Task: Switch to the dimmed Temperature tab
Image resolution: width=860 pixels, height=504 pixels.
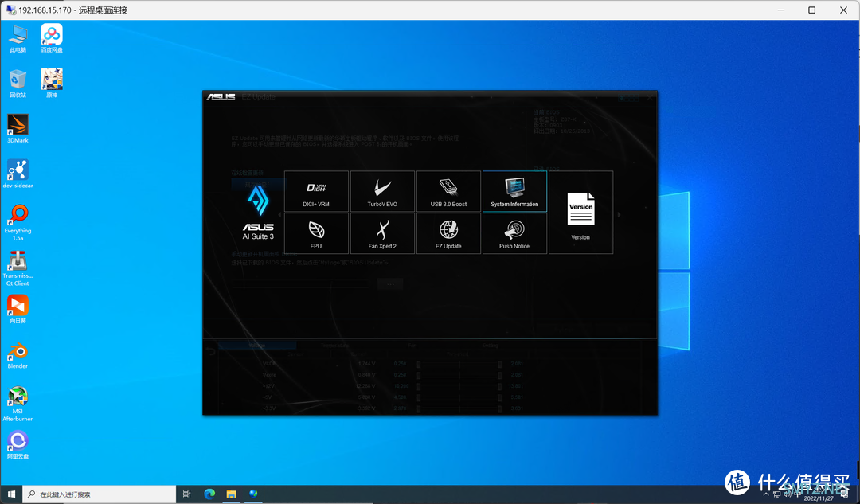Action: [334, 346]
